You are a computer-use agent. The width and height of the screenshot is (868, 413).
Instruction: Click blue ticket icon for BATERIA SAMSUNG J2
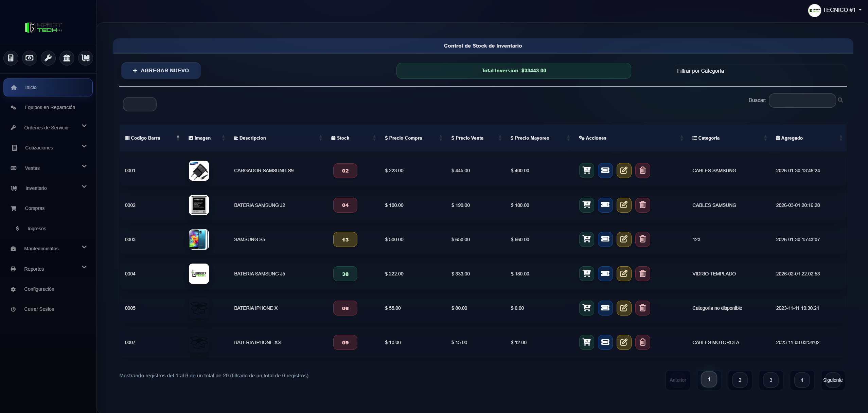point(605,205)
